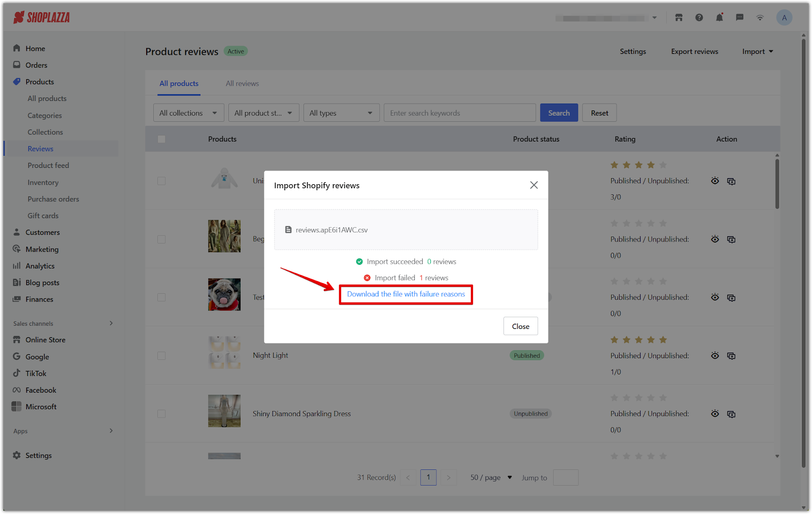Screen dimensions: 812x514
Task: Click the product table vertical scrollbar
Action: coord(777,184)
